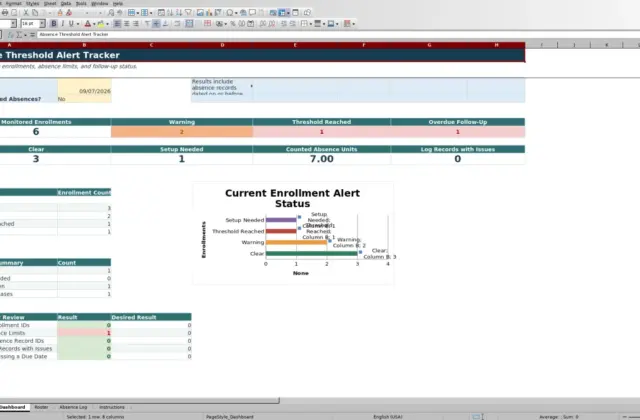Click the Delete Decimal Place icon
This screenshot has height=420, width=640.
tap(271, 24)
